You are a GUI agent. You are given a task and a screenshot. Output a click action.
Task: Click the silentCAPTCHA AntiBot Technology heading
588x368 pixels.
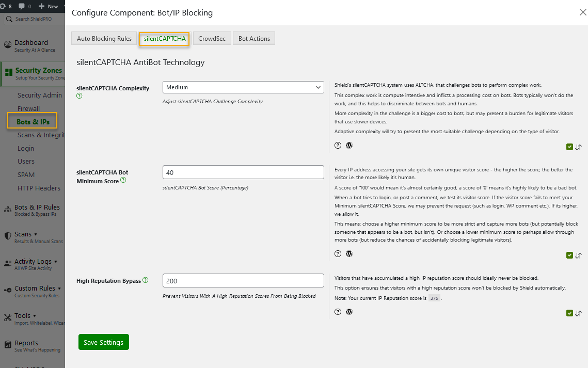(x=140, y=62)
